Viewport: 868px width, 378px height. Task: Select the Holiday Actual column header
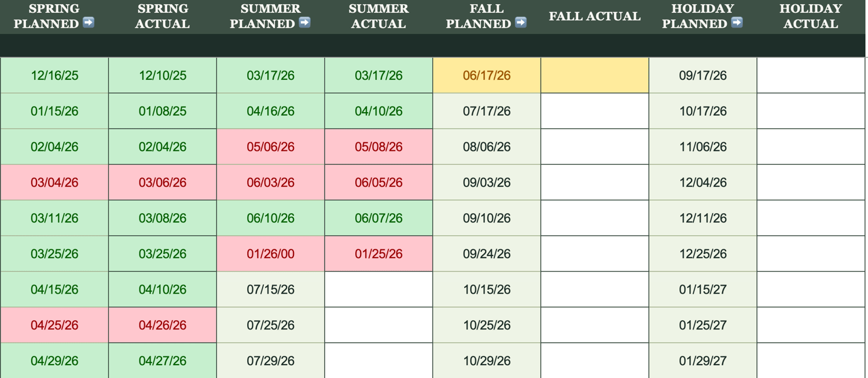[x=811, y=17]
